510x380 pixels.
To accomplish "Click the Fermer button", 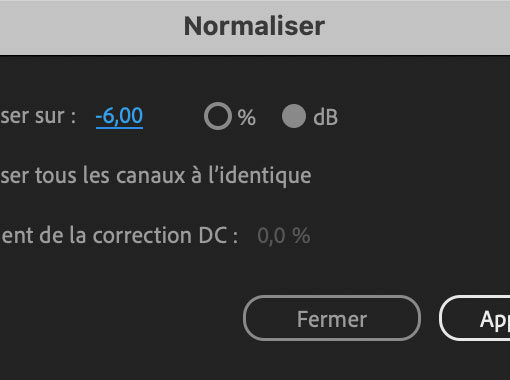I will 332,318.
